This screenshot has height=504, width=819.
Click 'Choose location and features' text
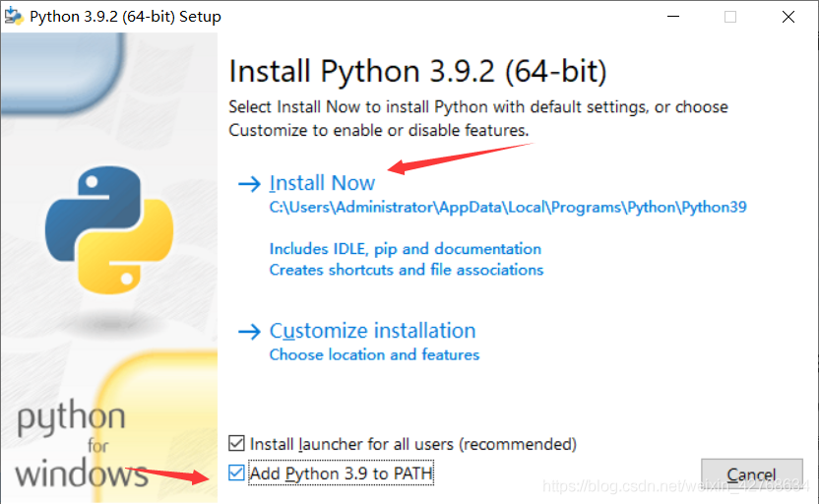[374, 355]
